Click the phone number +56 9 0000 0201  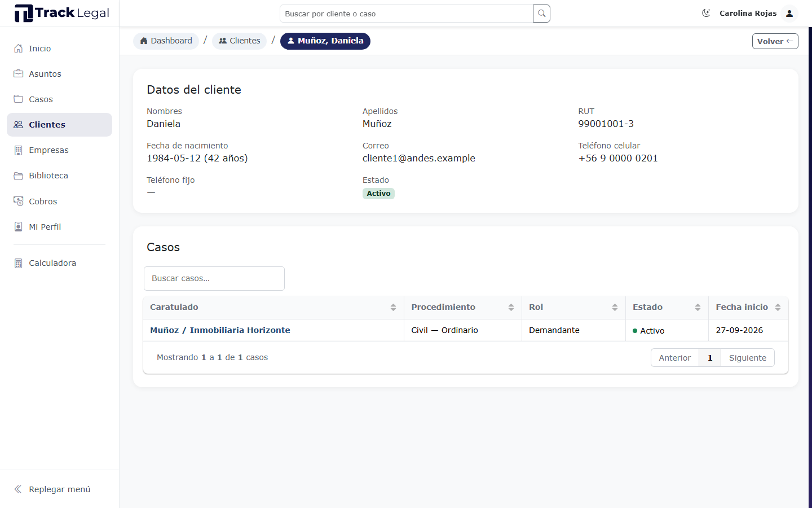618,158
